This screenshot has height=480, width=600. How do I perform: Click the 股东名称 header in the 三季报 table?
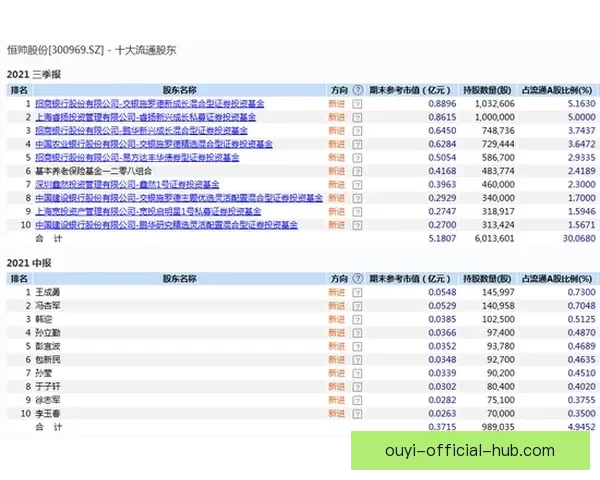pos(179,90)
